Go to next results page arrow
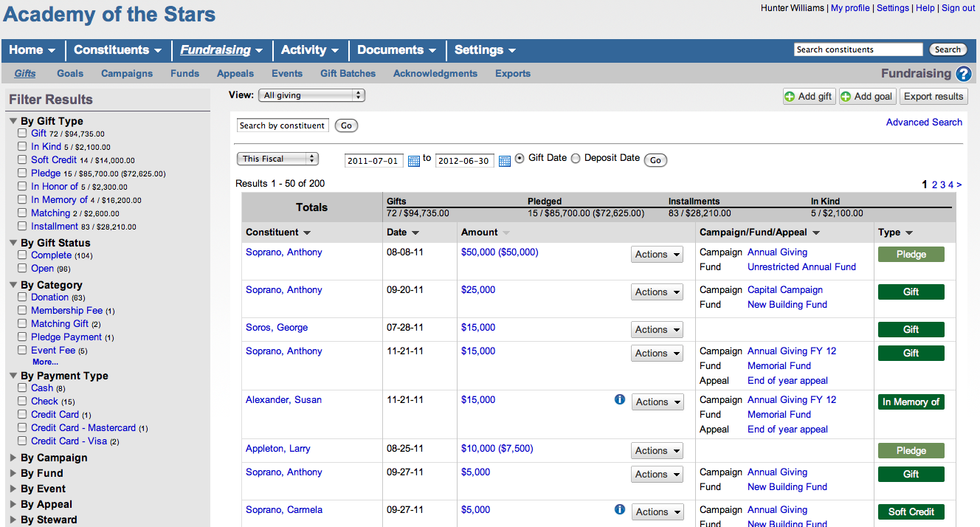Viewport: 980px width, 527px height. click(x=959, y=185)
